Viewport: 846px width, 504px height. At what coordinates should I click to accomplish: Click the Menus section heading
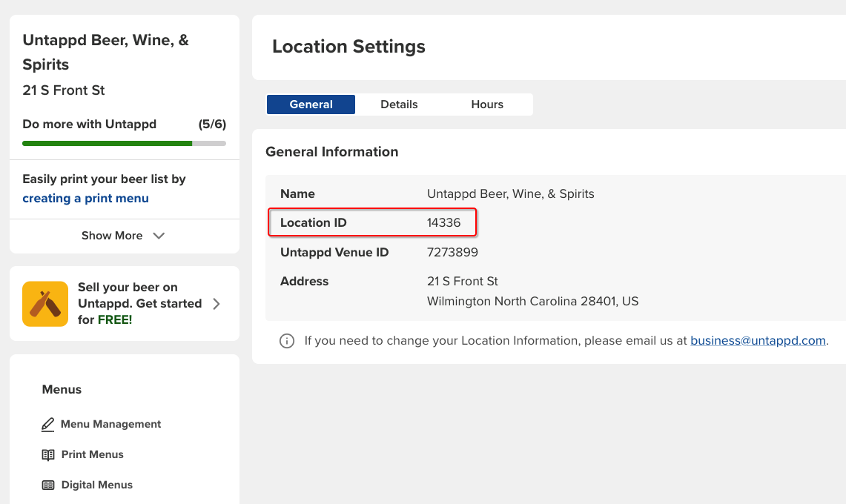pyautogui.click(x=62, y=390)
